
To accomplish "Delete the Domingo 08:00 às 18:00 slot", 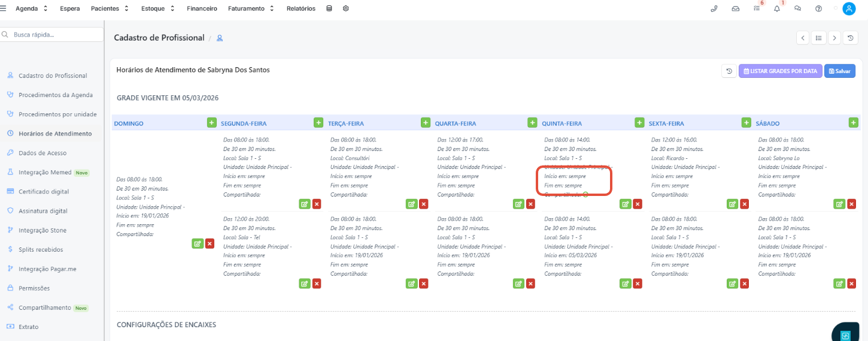I will pos(210,243).
